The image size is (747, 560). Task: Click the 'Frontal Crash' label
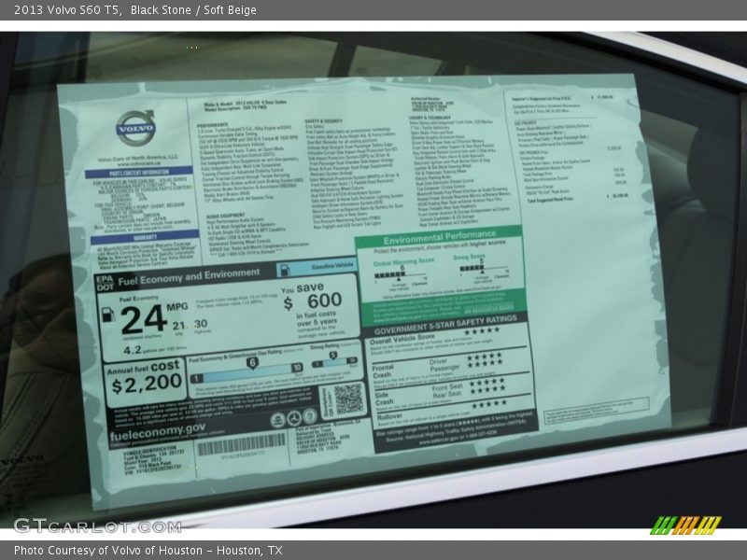coord(383,371)
